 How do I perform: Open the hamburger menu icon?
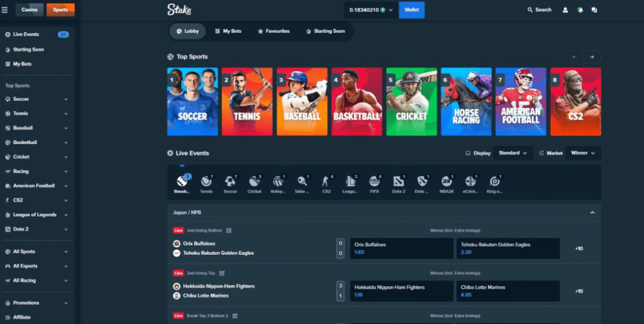(x=6, y=10)
